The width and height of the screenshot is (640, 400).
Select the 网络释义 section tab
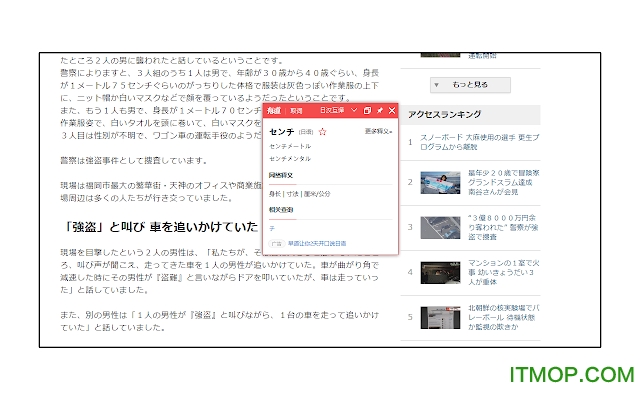point(283,175)
